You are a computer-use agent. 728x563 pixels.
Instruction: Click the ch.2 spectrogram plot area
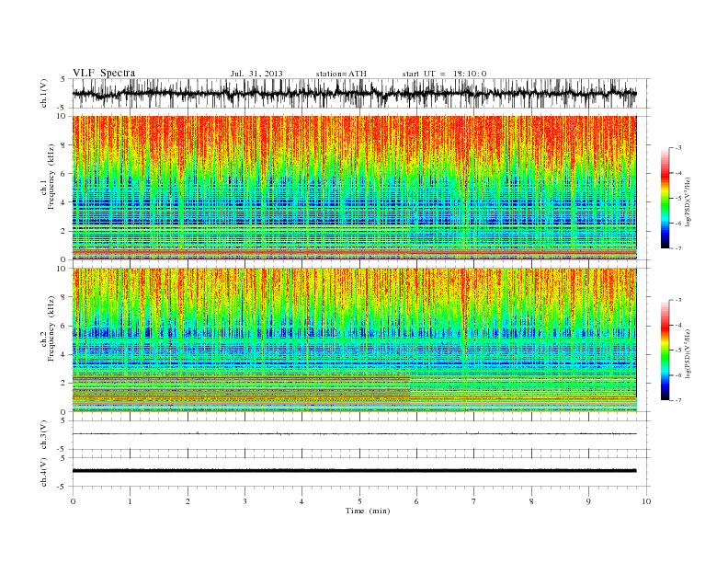tap(354, 339)
